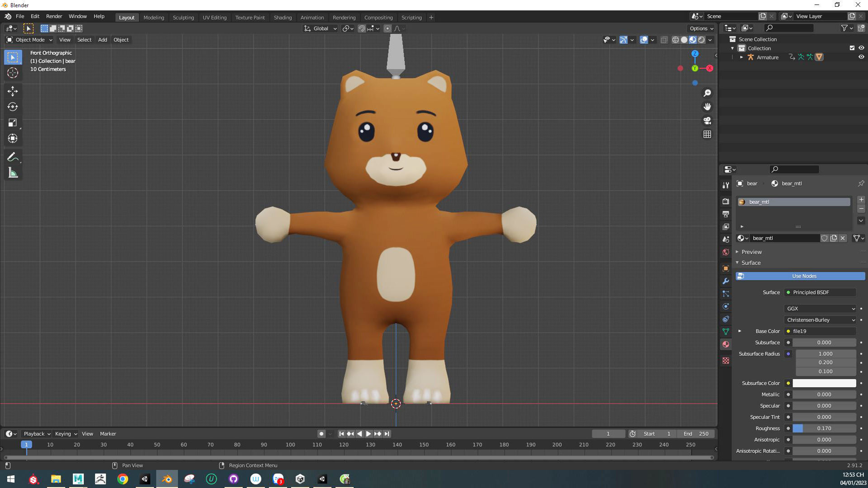Select the Transform tool
Image resolution: width=868 pixels, height=488 pixels.
[13, 138]
